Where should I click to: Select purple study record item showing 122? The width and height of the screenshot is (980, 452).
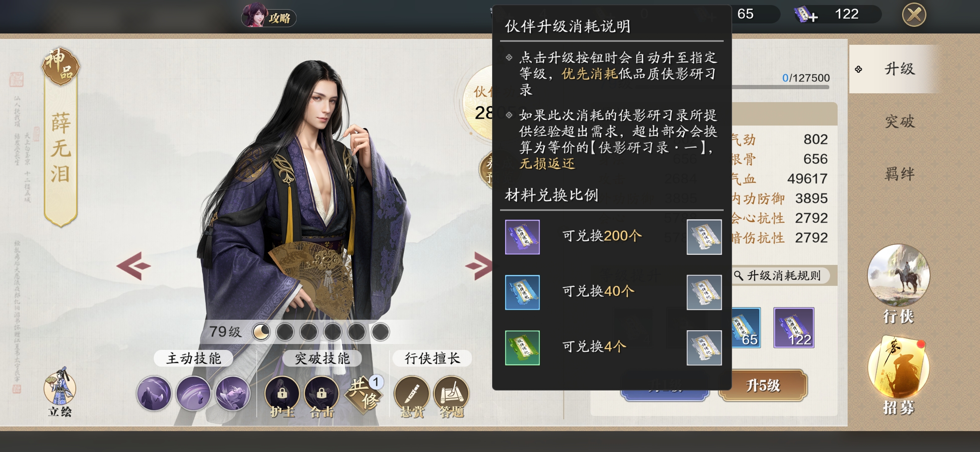[x=794, y=328]
